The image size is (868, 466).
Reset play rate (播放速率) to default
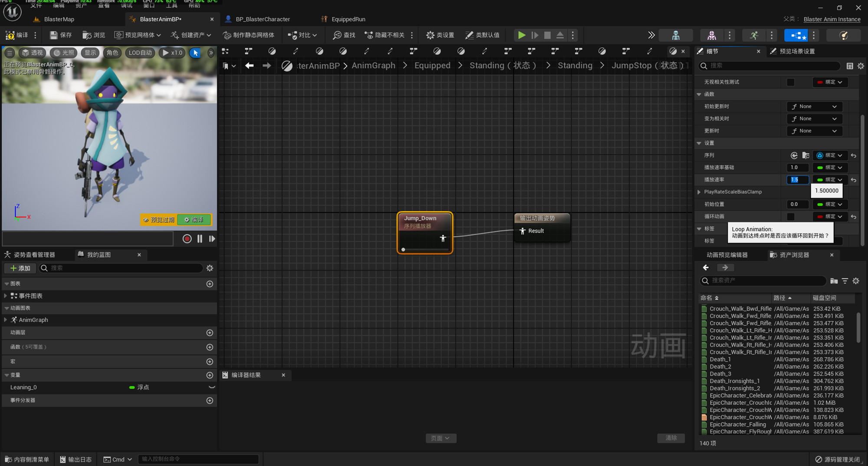(854, 180)
